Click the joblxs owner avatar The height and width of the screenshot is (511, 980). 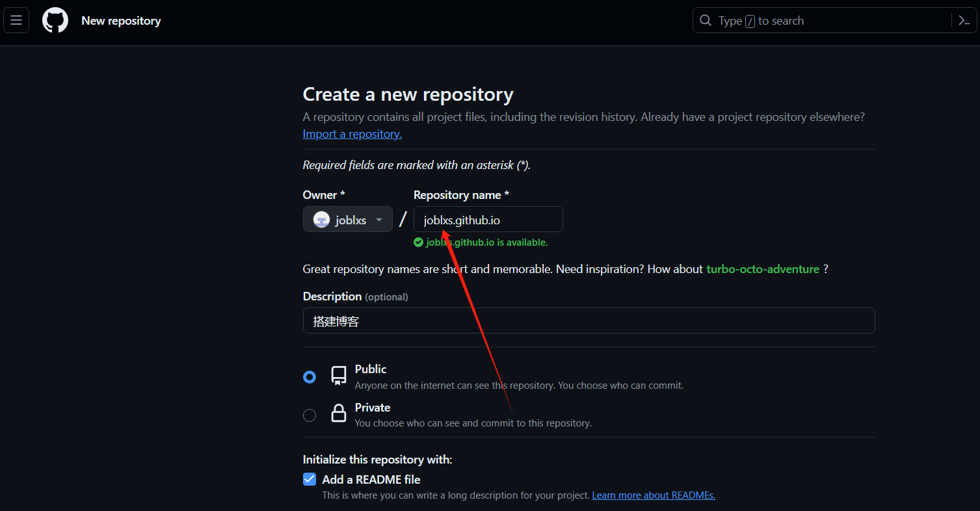tap(322, 220)
